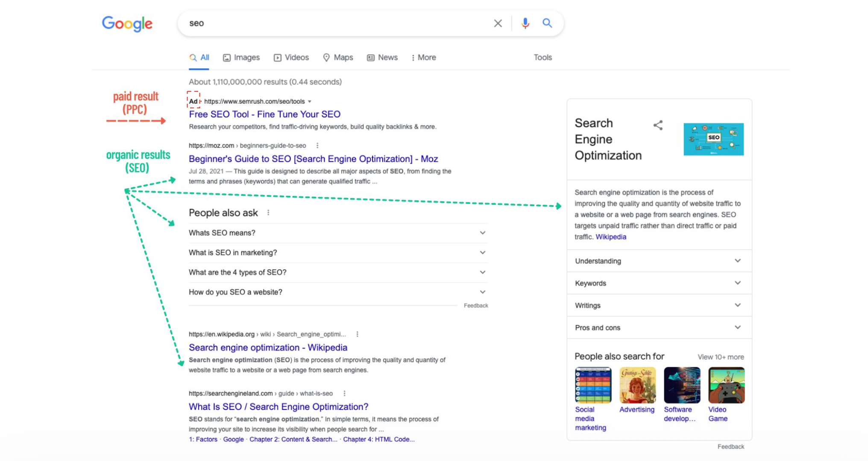Open three-dot menu beside Moz result URL
The height and width of the screenshot is (461, 868).
tap(317, 146)
